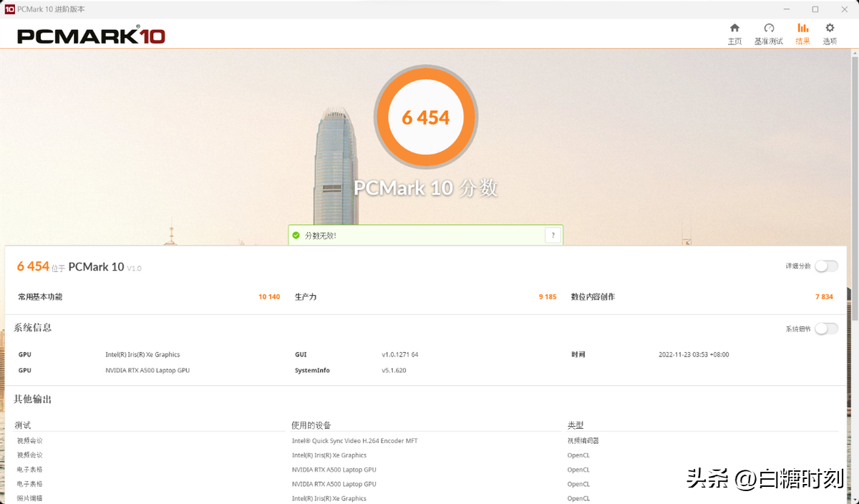Click the SystemInfo label
This screenshot has height=504, width=859.
tap(312, 370)
